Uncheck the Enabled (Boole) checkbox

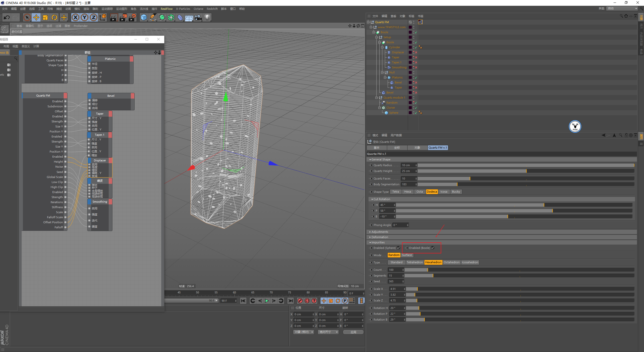tap(433, 248)
